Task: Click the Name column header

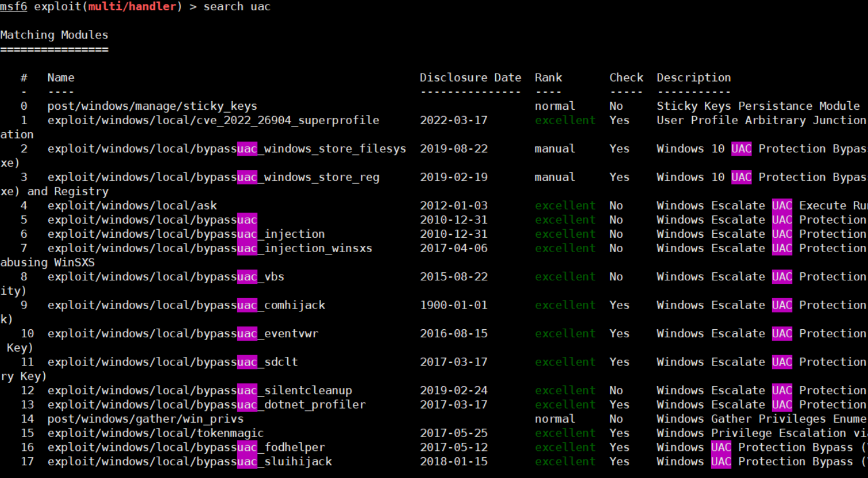Action: click(61, 78)
